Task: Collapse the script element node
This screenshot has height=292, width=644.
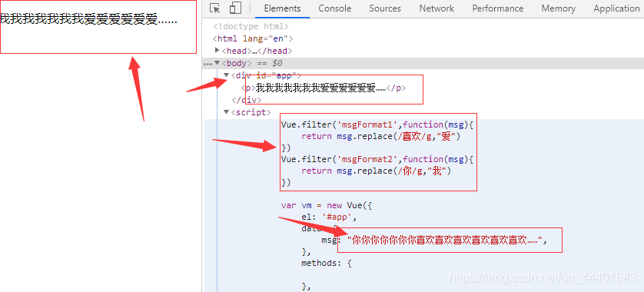Action: pos(226,112)
